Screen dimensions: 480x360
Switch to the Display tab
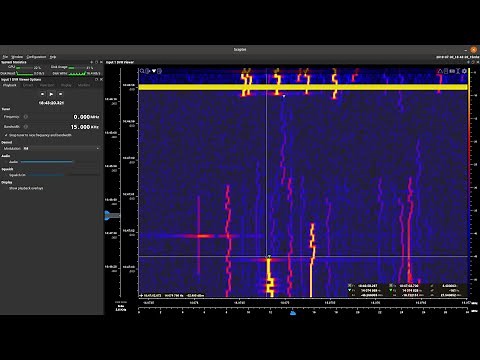[66, 85]
